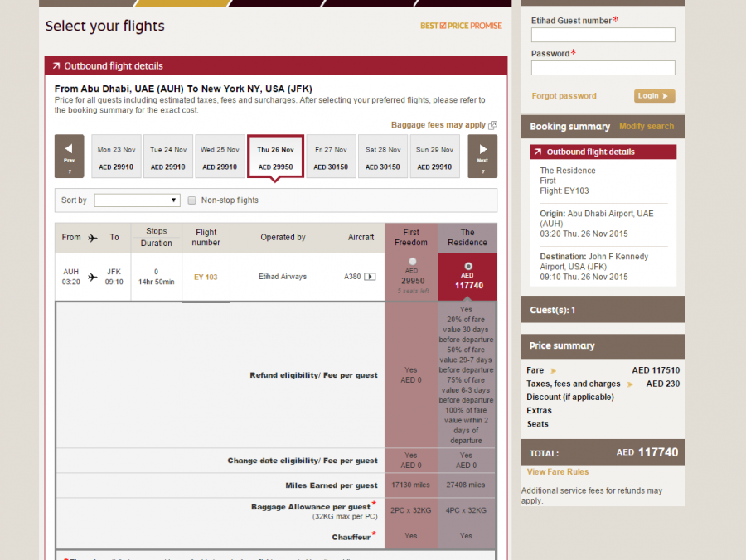The width and height of the screenshot is (746, 560).
Task: Click the A380 aircraft info icon
Action: [x=370, y=277]
